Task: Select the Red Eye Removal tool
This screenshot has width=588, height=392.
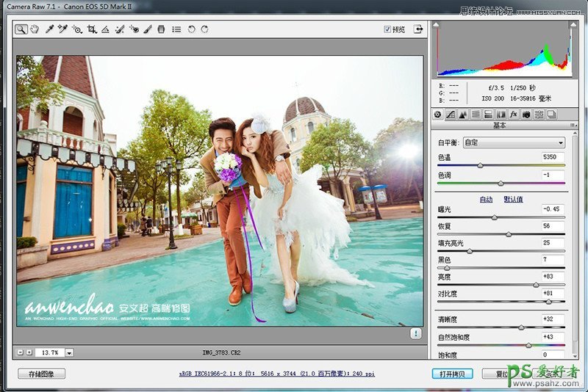Action: 134,29
